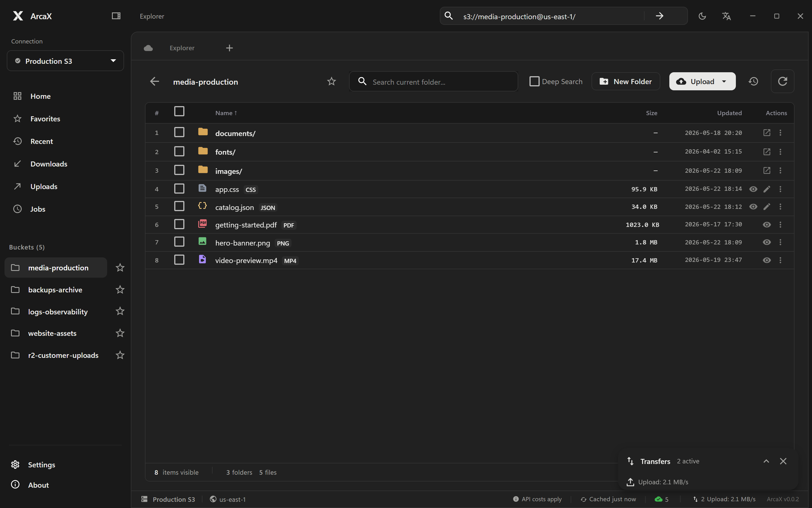Viewport: 812px width, 508px height.
Task: Open Uploads in the sidebar
Action: point(44,186)
